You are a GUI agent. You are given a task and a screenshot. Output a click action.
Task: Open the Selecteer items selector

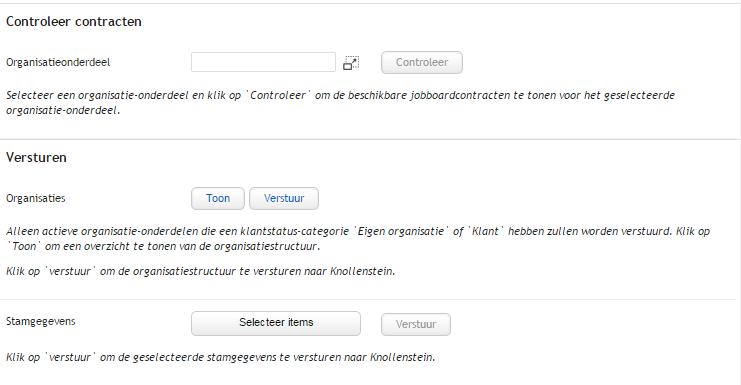pos(276,323)
